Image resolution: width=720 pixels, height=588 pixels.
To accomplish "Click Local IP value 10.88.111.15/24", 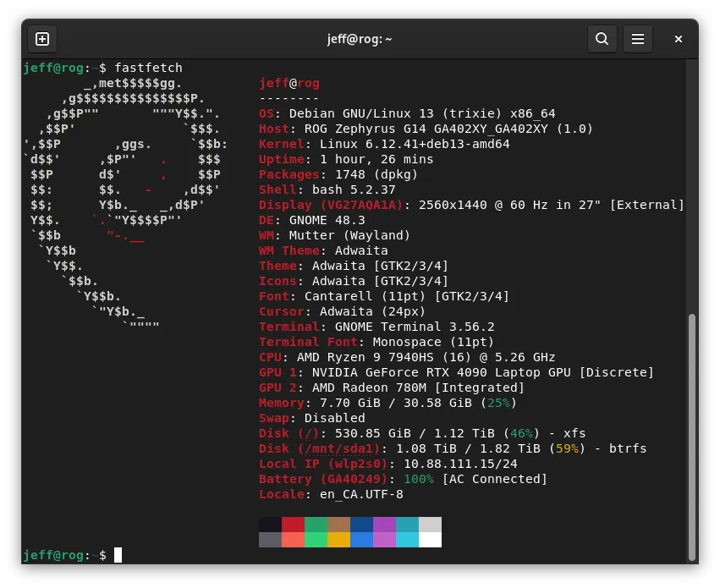I will (460, 464).
